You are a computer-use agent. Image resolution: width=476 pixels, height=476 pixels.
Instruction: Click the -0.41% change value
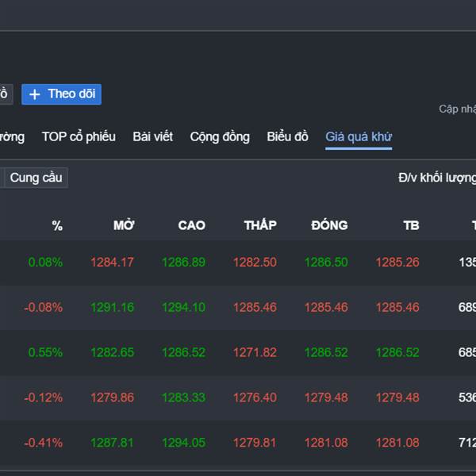43,443
